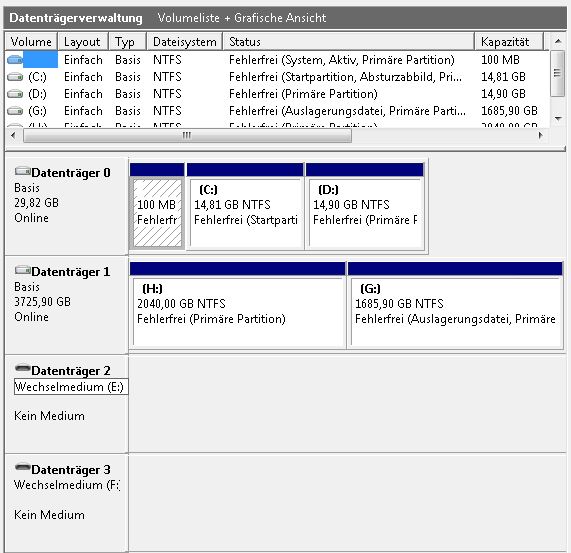Image resolution: width=571 pixels, height=553 pixels.
Task: Click status 'Fehlerfrei (Primäre Partition)' of D: row
Action: point(303,94)
